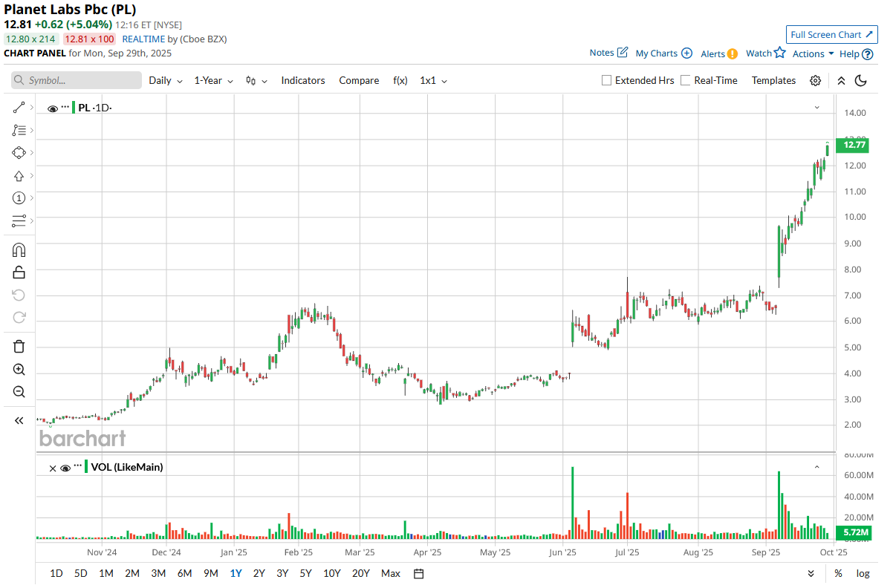
Task: Select the 5Y range tab
Action: coord(305,573)
